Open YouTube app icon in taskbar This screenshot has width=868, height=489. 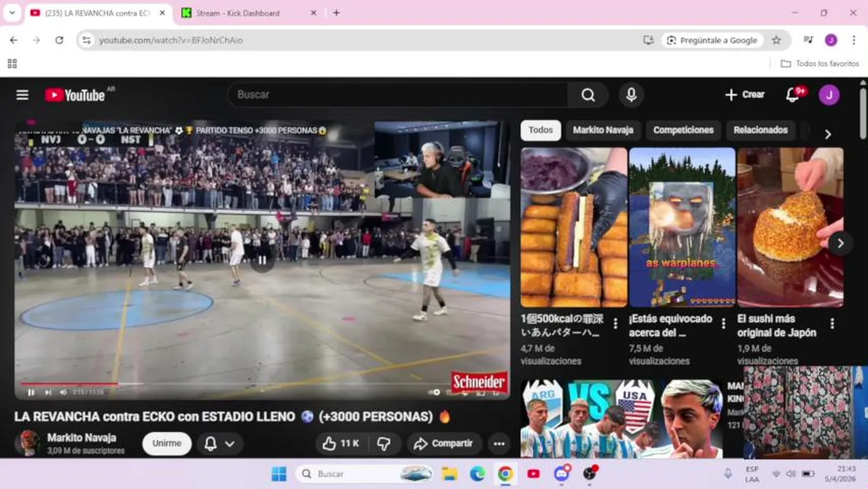pyautogui.click(x=533, y=474)
